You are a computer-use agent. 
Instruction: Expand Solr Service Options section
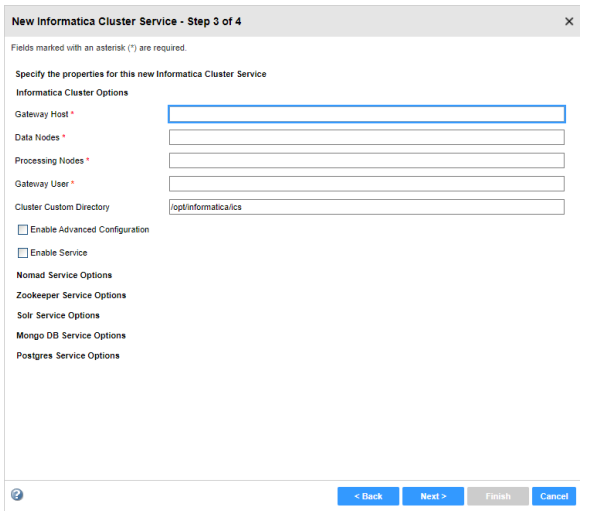point(58,315)
